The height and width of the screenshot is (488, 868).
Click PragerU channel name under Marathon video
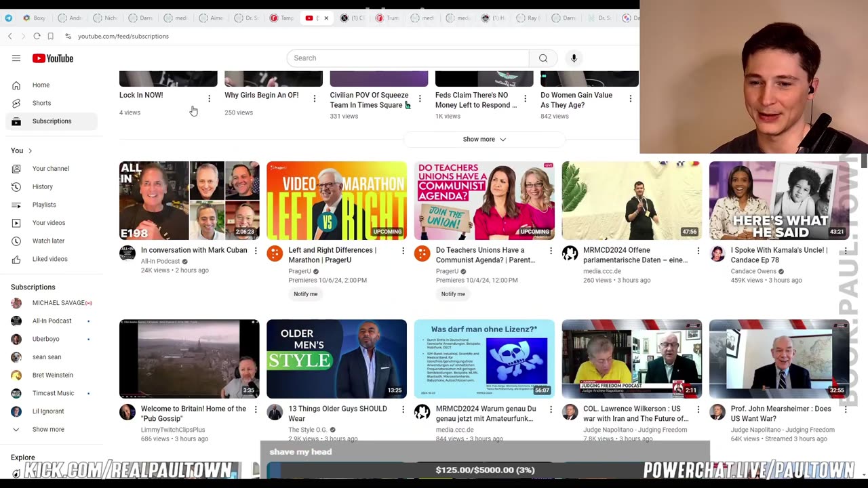(x=300, y=271)
